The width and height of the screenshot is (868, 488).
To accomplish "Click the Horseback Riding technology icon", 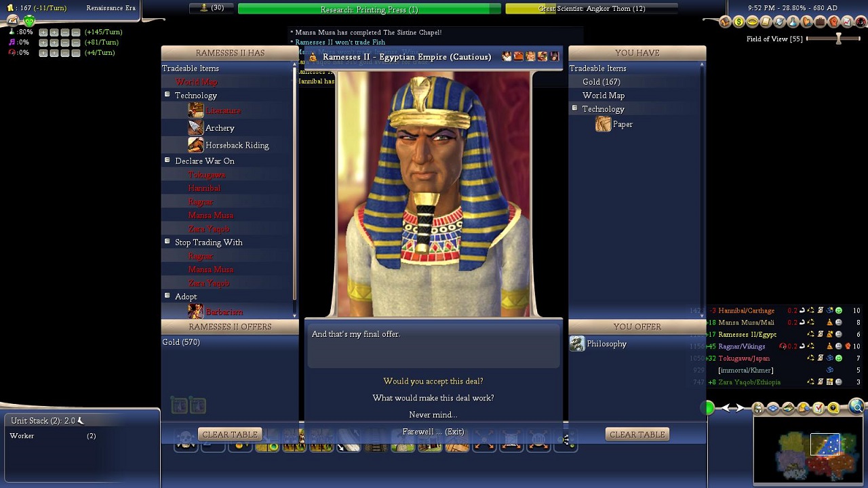I will coord(196,145).
